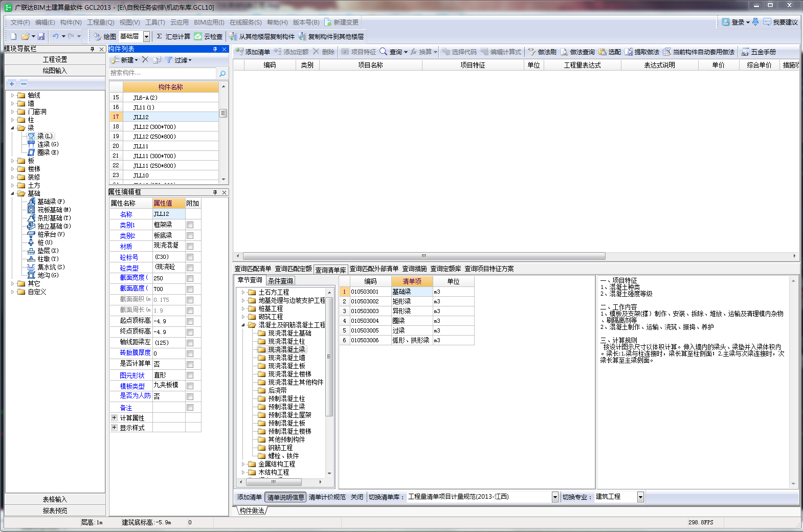Toggle checkbox for 材质 row

(190, 247)
